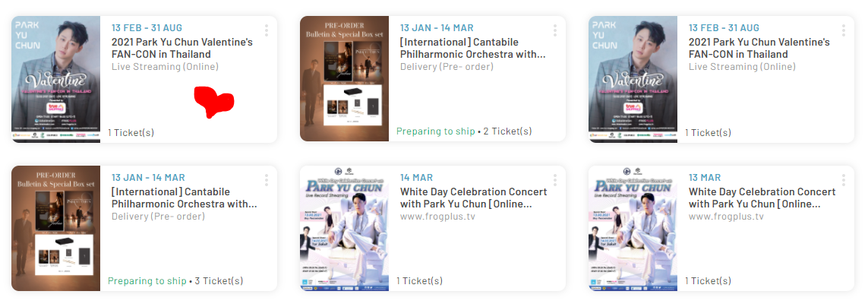Open three-dot menu on Valentine's card without red heart

(844, 30)
